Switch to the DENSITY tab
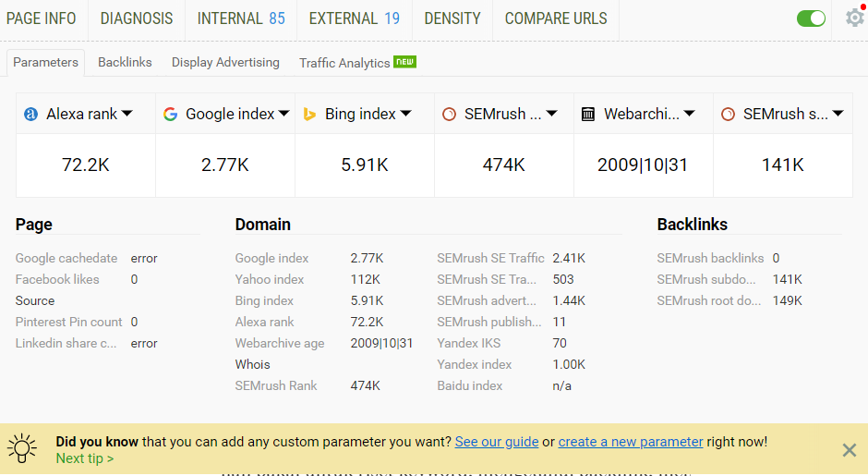Screen dimensions: 868x476 pos(452,18)
